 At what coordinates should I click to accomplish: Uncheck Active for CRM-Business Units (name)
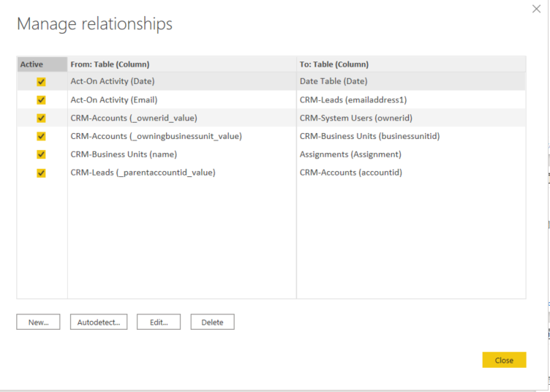[x=41, y=154]
